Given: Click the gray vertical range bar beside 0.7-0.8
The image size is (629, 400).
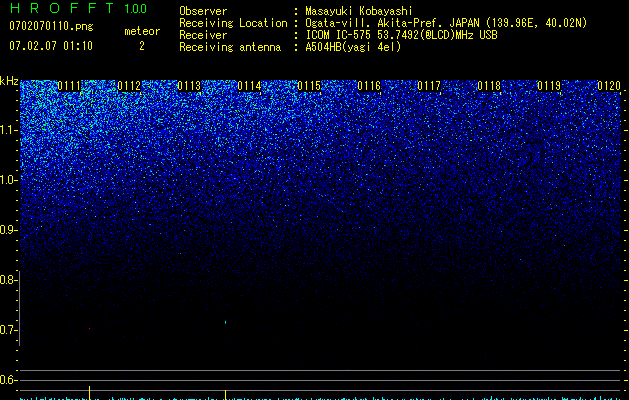Looking at the screenshot, I should coord(19,308).
